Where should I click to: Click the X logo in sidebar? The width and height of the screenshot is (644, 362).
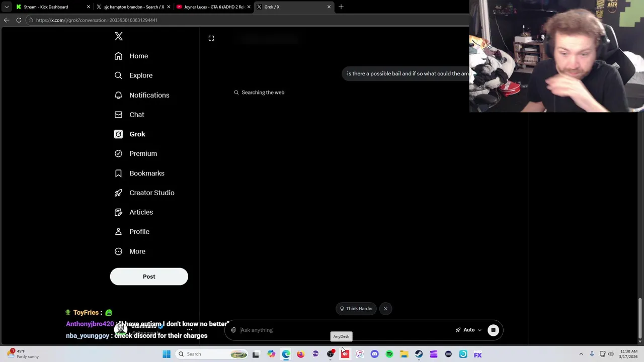pyautogui.click(x=119, y=36)
